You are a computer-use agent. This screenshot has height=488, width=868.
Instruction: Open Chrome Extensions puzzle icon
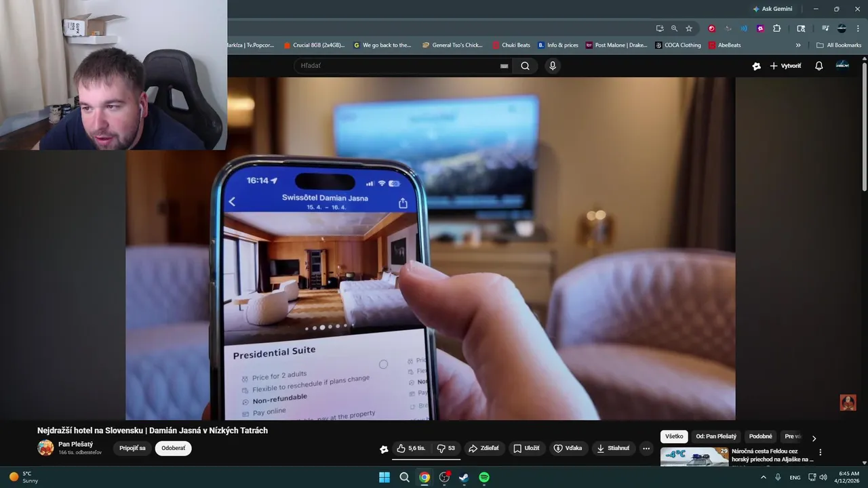tap(777, 28)
